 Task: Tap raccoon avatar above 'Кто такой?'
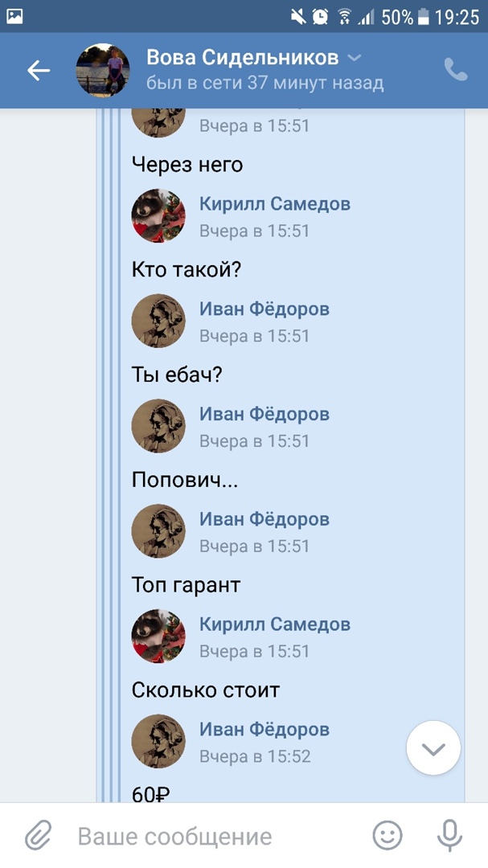pos(158,216)
